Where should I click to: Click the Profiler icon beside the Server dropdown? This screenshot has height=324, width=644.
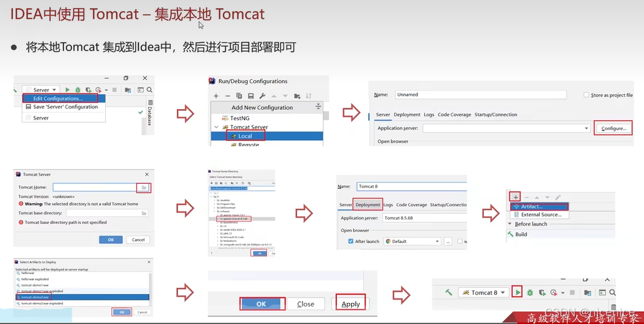[98, 90]
